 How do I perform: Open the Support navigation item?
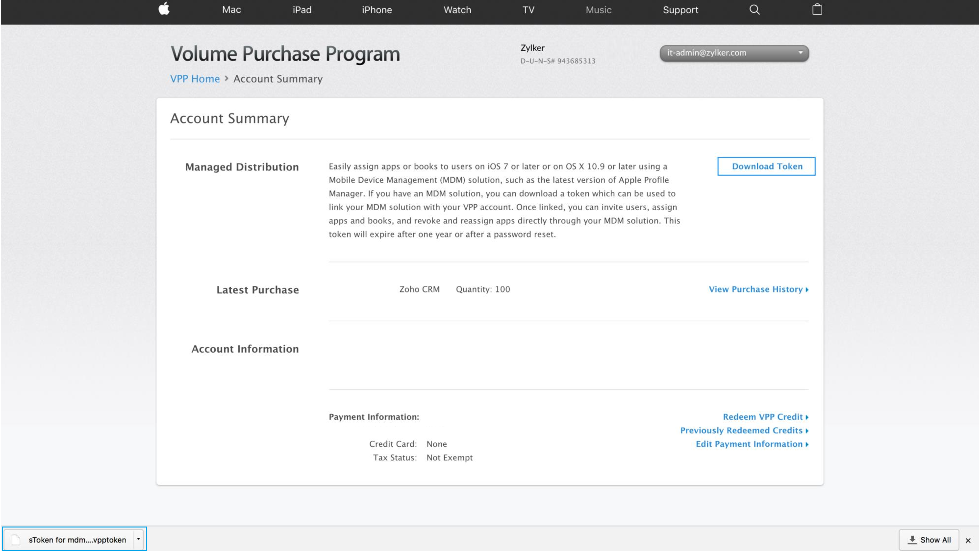pos(680,10)
